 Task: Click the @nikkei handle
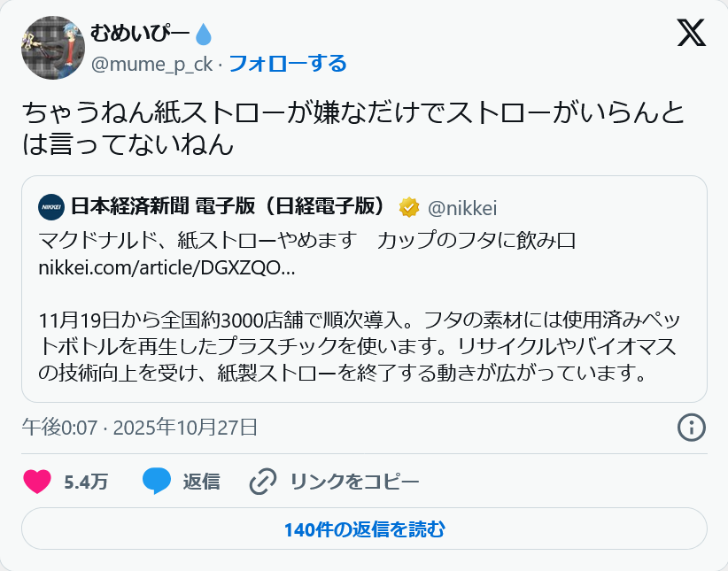462,208
